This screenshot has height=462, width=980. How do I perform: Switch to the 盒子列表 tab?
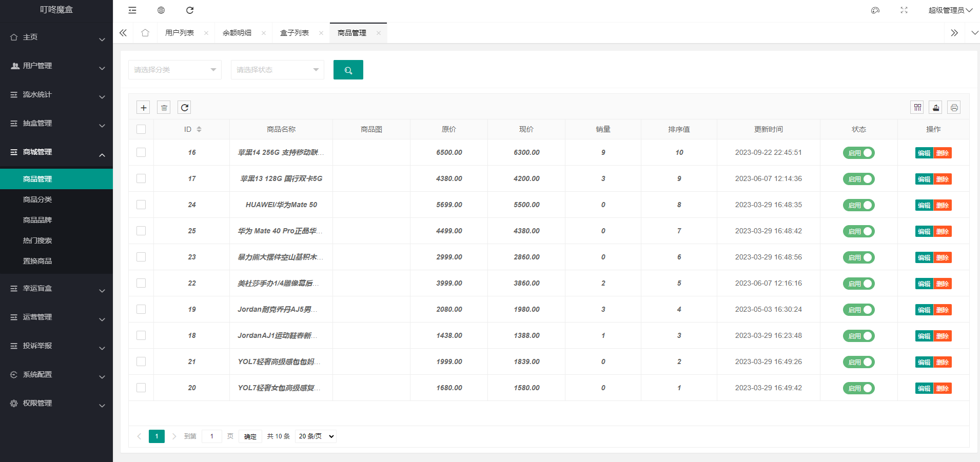point(295,33)
